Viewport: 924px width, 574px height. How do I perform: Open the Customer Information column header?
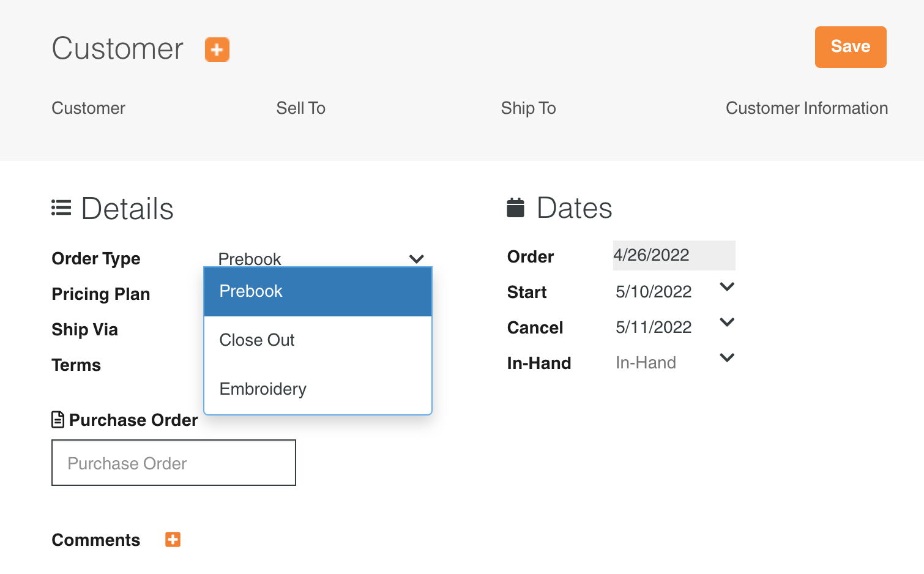(x=807, y=108)
